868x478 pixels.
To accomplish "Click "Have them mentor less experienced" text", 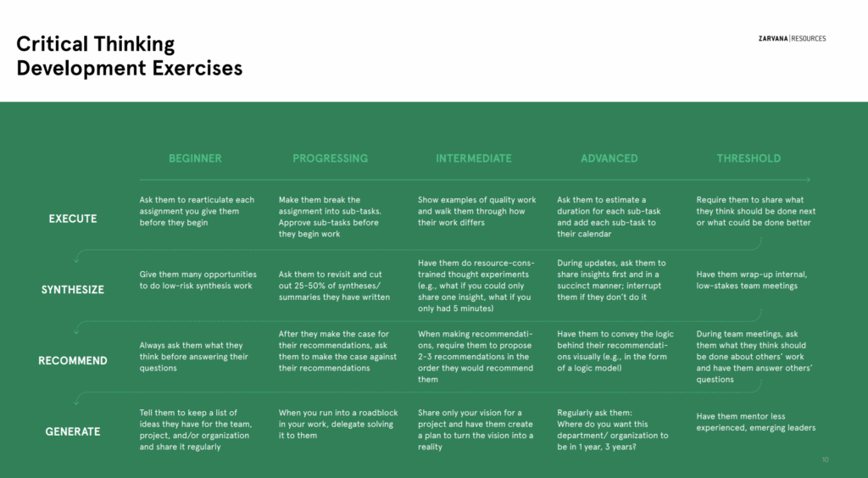I will 755,422.
